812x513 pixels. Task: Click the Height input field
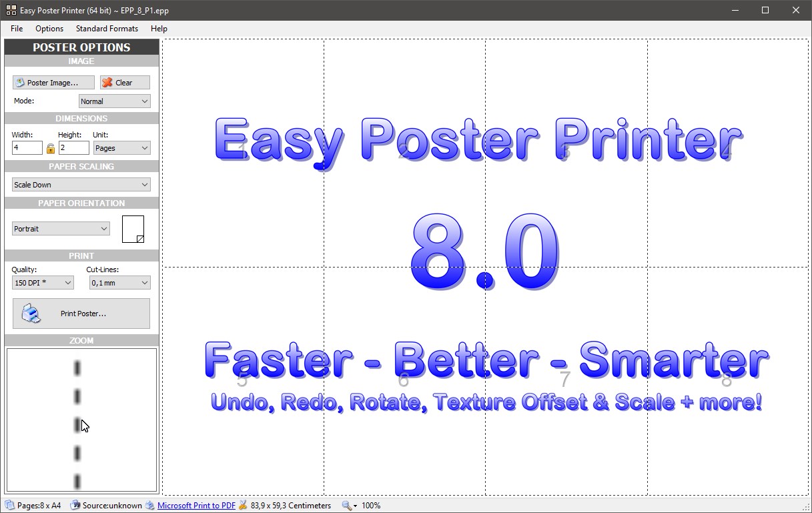pos(73,148)
